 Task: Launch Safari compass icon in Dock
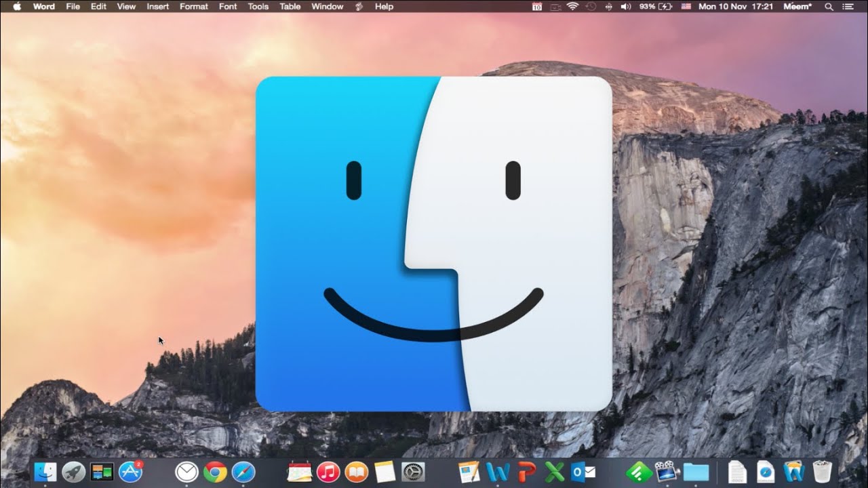243,472
